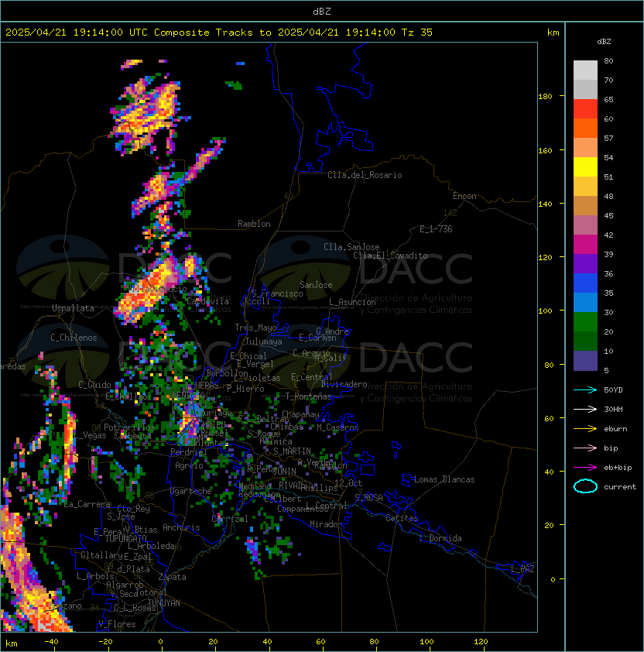The width and height of the screenshot is (644, 652).
Task: Click the 'Catitas' map label
Action: click(402, 518)
